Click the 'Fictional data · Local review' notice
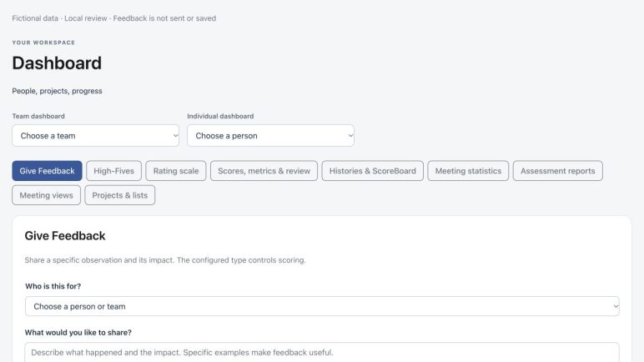This screenshot has width=644, height=362. point(113,18)
